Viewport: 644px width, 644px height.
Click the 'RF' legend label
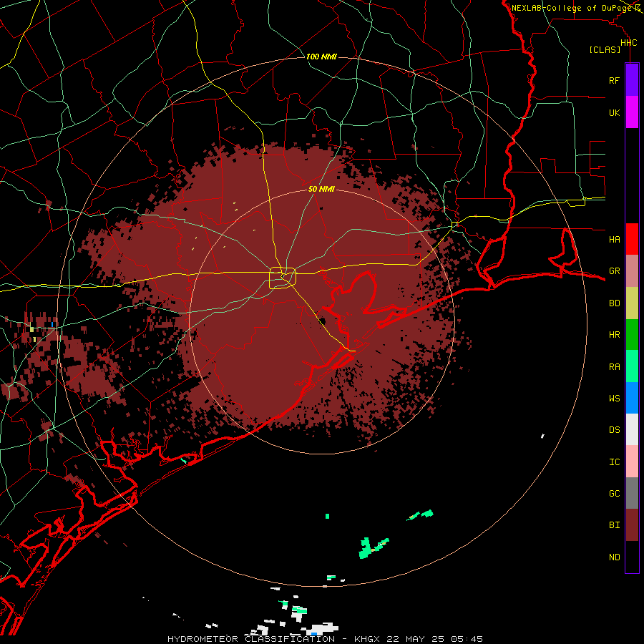coord(614,80)
